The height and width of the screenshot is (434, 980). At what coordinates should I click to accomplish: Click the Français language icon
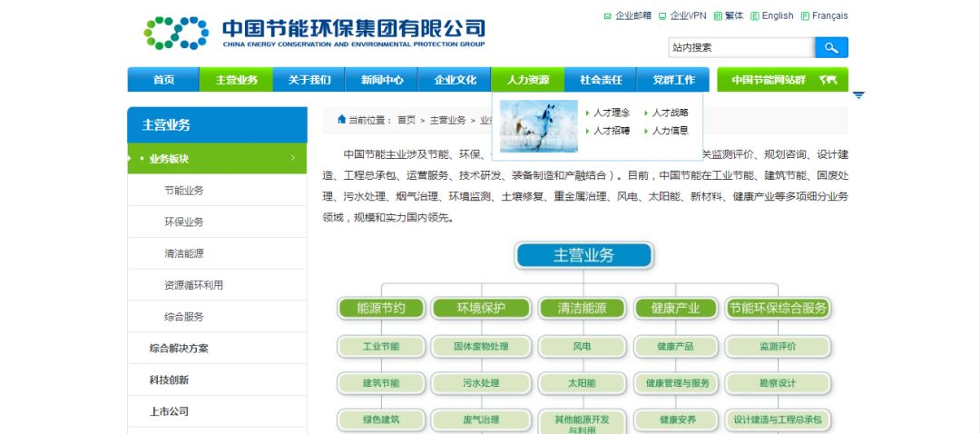point(805,16)
